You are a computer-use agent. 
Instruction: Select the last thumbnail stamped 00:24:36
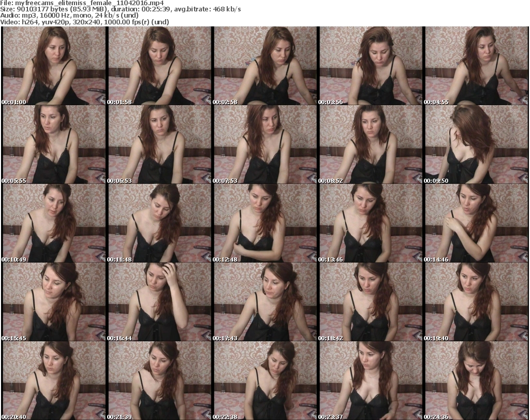click(477, 381)
